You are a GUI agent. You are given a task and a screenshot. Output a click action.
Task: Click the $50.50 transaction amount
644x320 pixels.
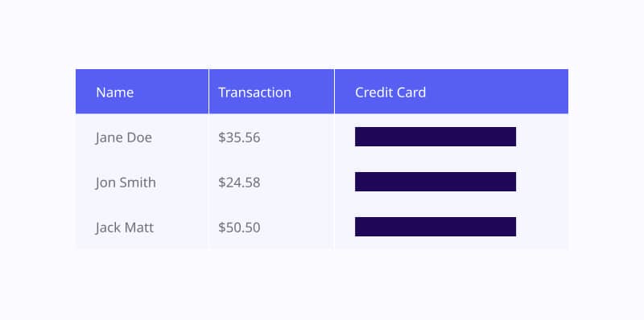[239, 228]
